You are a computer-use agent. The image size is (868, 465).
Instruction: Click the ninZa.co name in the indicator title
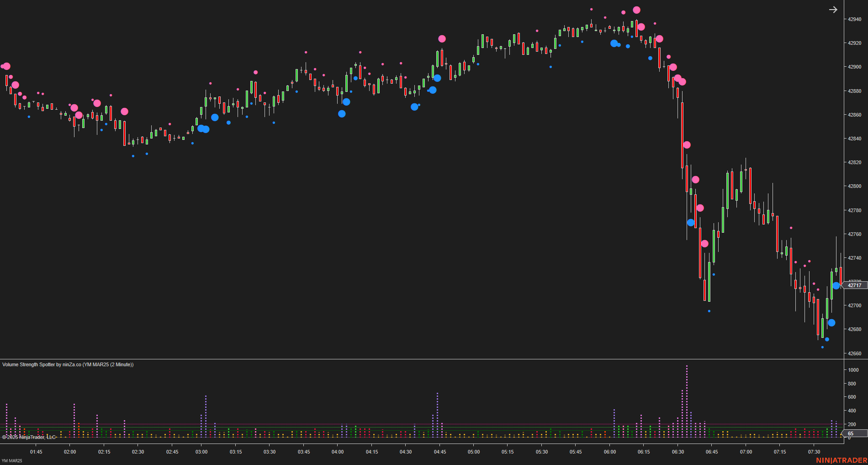pos(71,364)
